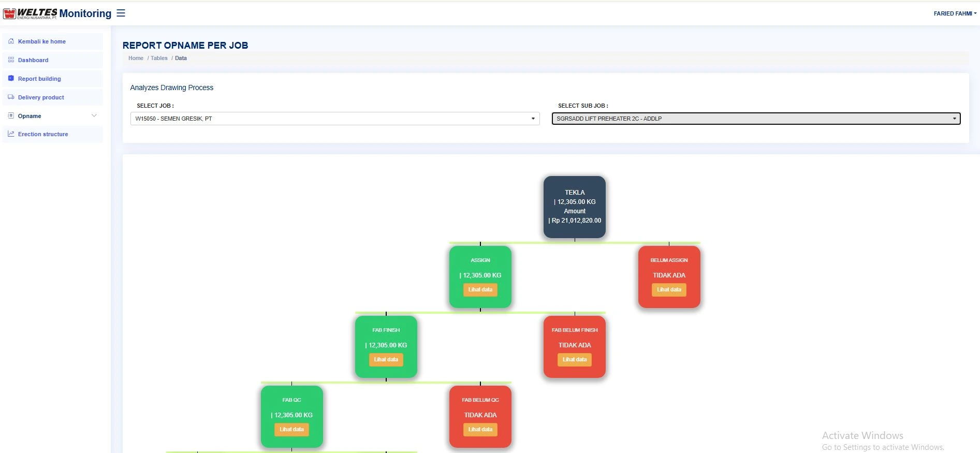Click the Report building icon
This screenshot has width=980, height=453.
(x=11, y=79)
